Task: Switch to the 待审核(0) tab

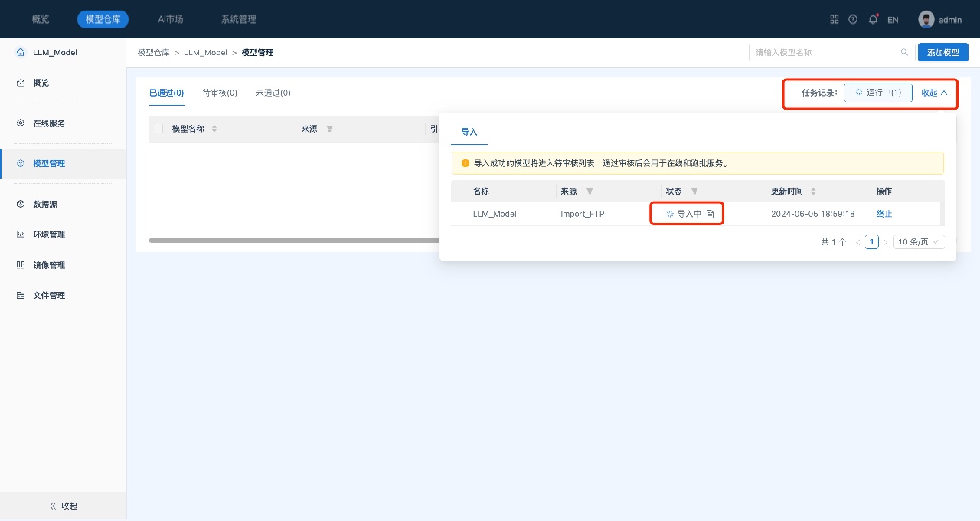Action: 220,93
